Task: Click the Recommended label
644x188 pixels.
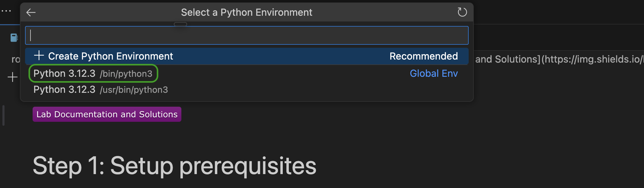Action: [x=423, y=56]
